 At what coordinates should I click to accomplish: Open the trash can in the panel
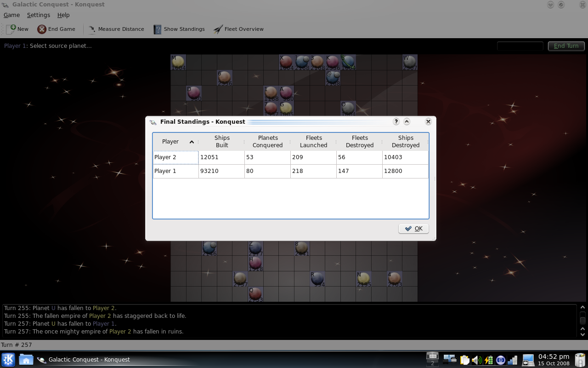point(580,360)
